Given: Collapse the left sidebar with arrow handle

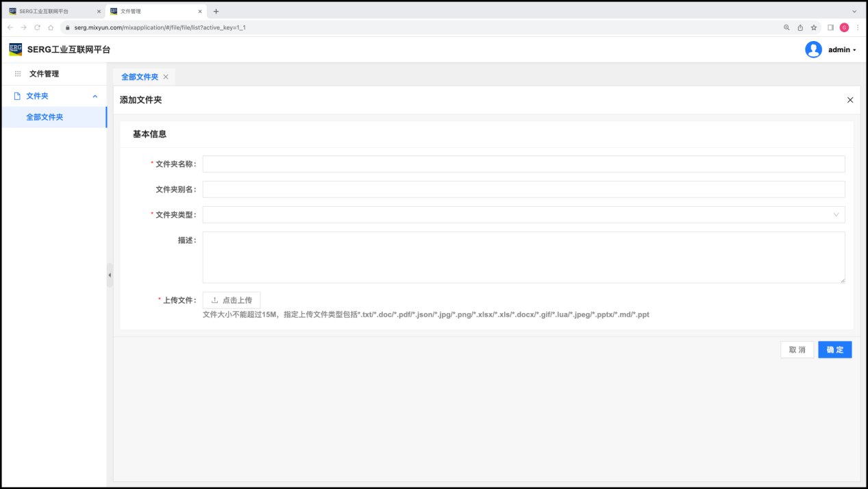Looking at the screenshot, I should coord(110,275).
